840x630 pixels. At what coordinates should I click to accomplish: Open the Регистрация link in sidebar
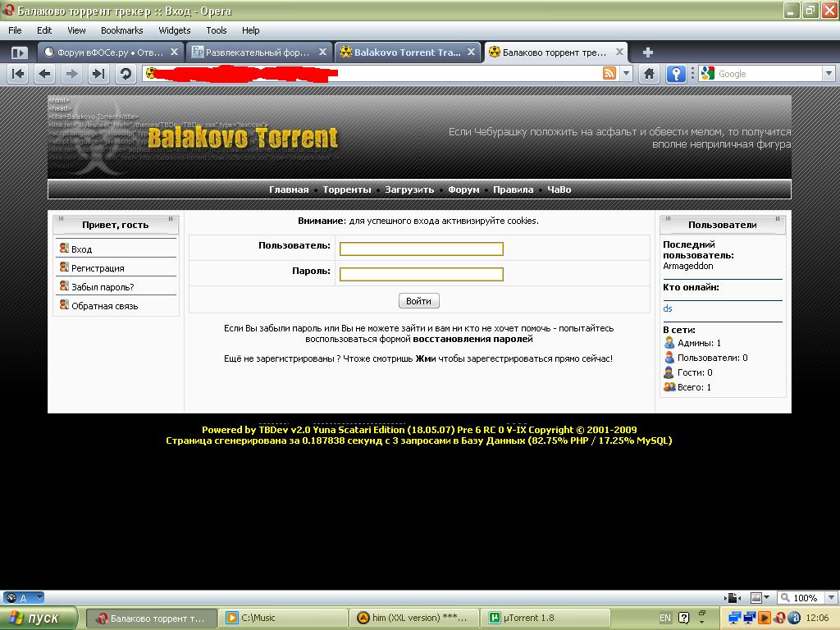click(x=98, y=268)
